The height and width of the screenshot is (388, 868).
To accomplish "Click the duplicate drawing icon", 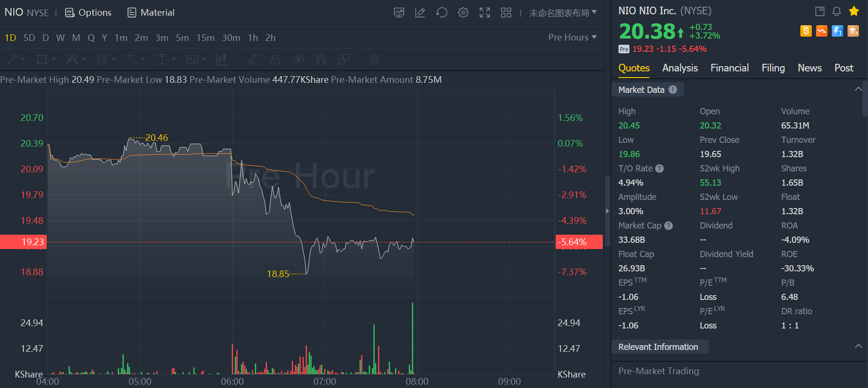I will [344, 59].
